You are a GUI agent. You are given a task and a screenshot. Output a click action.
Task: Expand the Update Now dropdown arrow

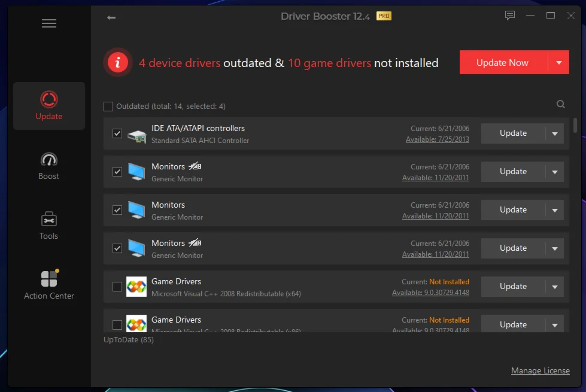click(558, 62)
